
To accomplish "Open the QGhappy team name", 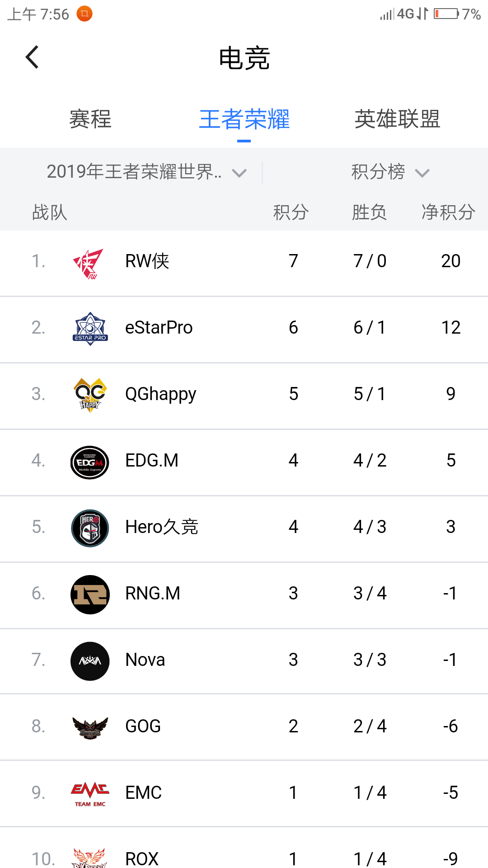I will click(x=160, y=394).
